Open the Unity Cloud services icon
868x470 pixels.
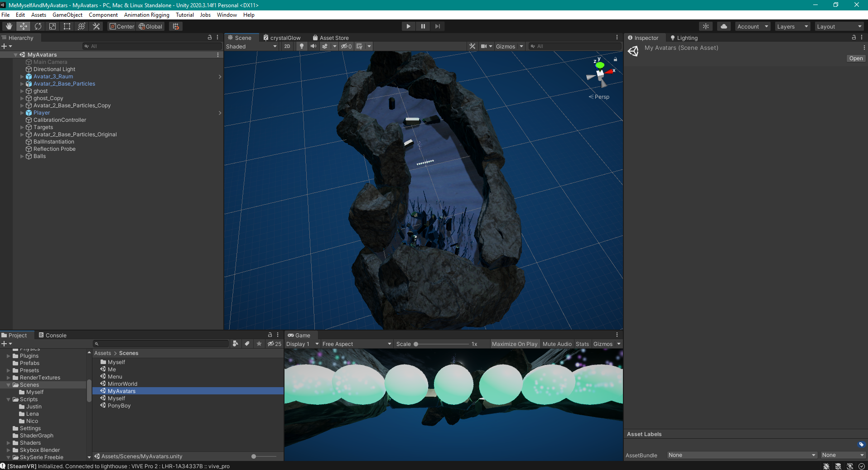[723, 26]
